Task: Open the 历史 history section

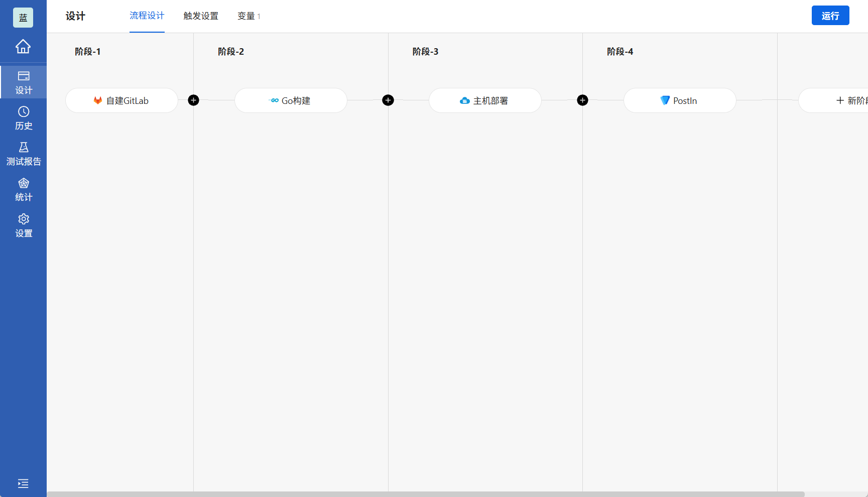Action: tap(24, 118)
